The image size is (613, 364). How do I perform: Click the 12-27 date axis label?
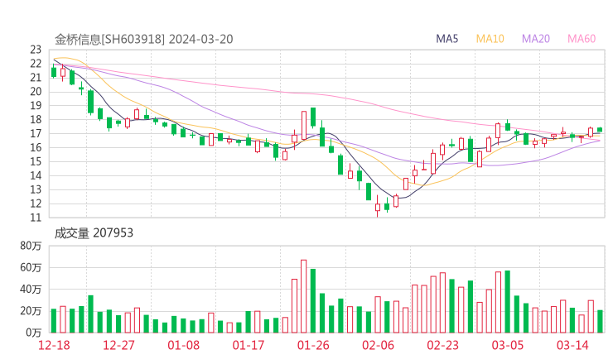click(118, 345)
